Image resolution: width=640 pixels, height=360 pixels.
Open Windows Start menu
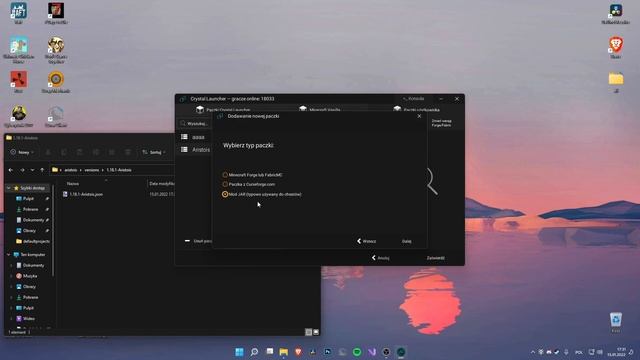click(239, 352)
